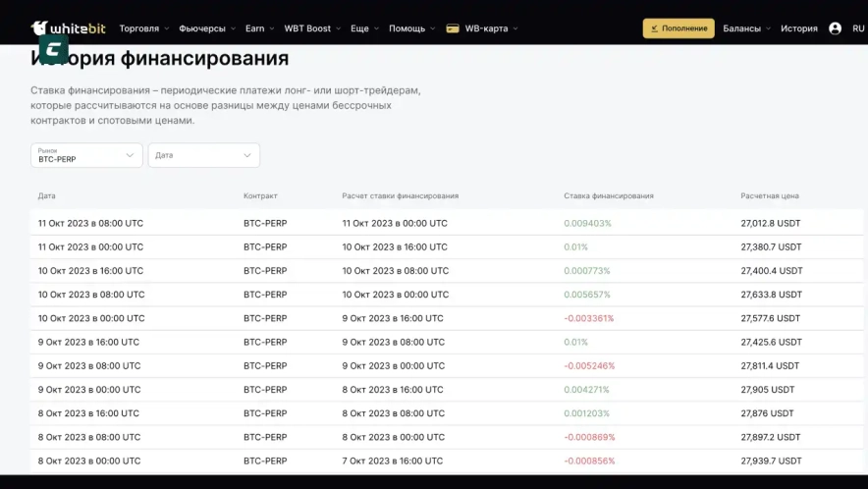Click the WB-карта card icon

[453, 28]
